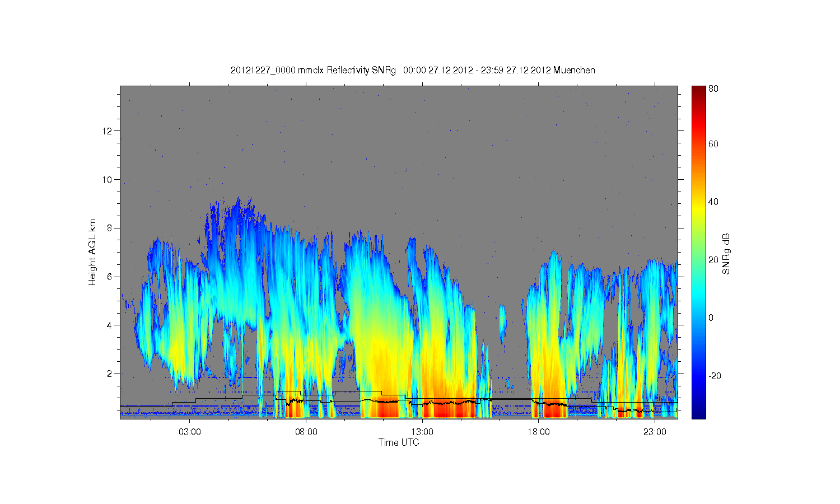
Task: Click the 08:00 time tick label
Action: click(306, 432)
